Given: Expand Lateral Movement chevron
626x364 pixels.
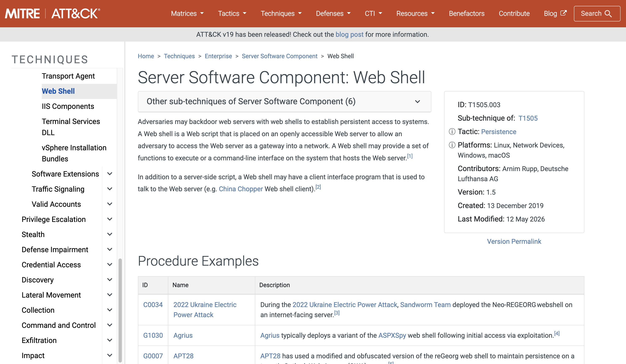Looking at the screenshot, I should pyautogui.click(x=109, y=295).
